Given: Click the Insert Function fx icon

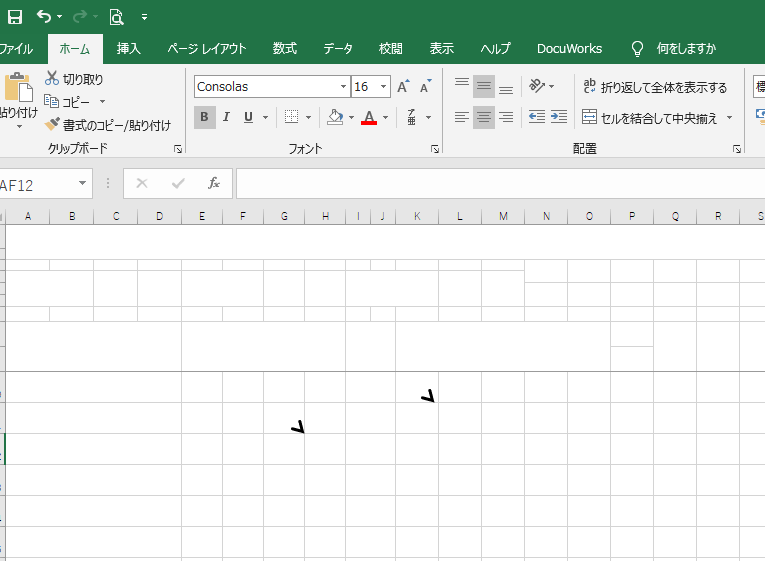Looking at the screenshot, I should pyautogui.click(x=213, y=183).
